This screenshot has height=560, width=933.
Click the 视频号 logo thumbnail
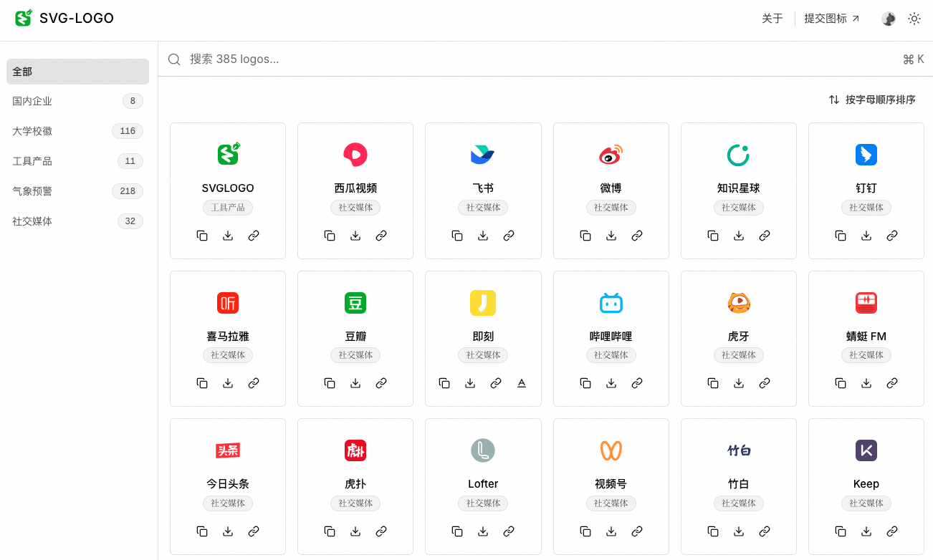pos(611,450)
